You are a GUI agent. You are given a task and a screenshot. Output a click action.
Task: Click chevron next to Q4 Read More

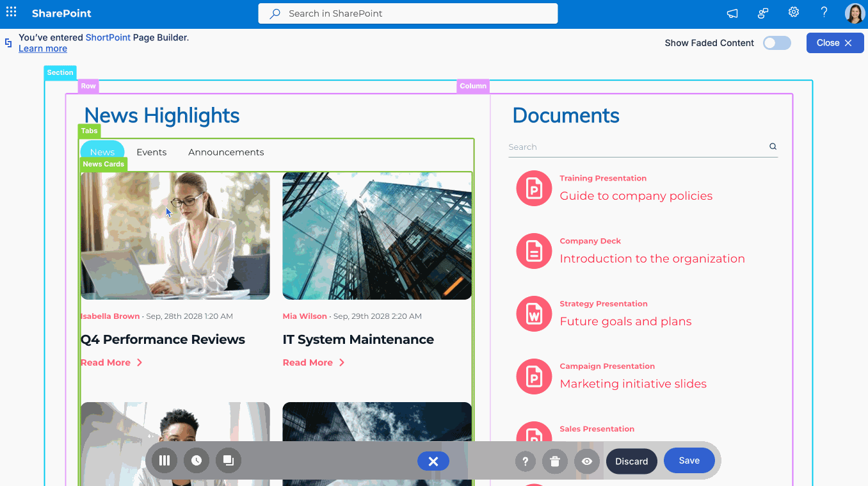click(140, 362)
